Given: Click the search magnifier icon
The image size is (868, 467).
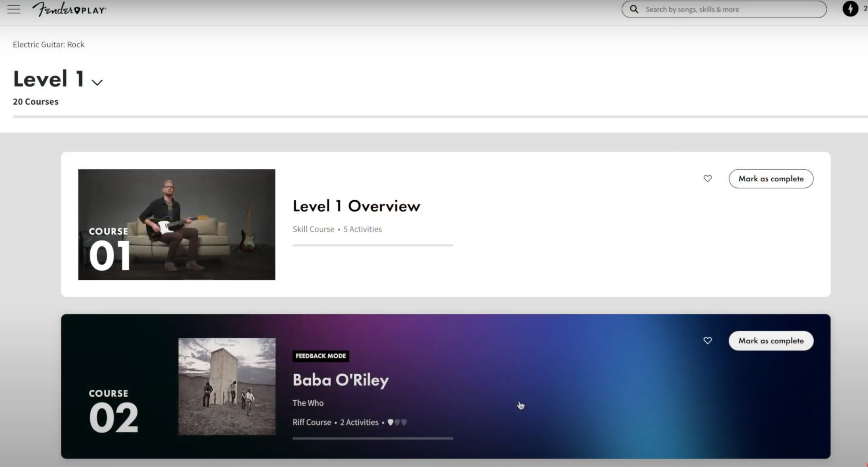Looking at the screenshot, I should point(634,9).
